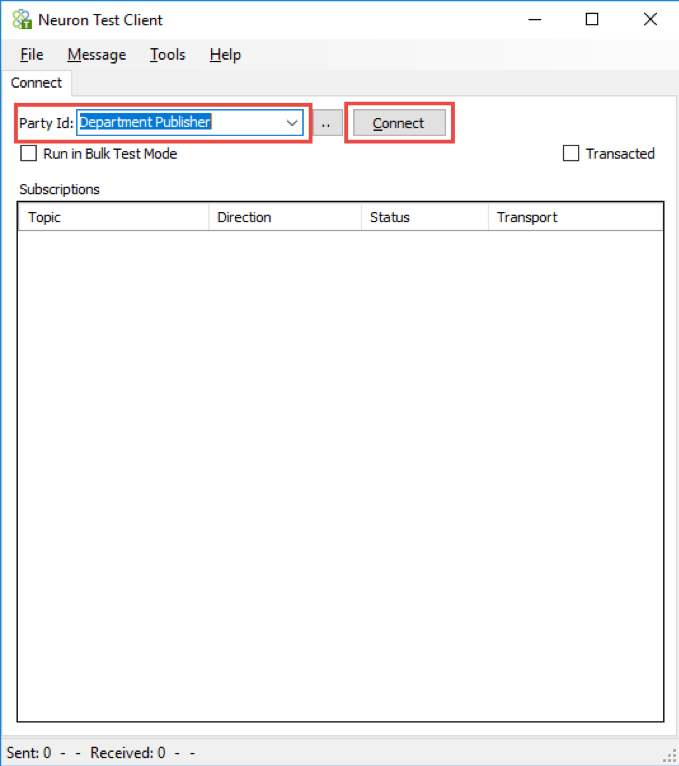Sort by the Transport column header
Image resolution: width=679 pixels, height=766 pixels.
point(575,217)
